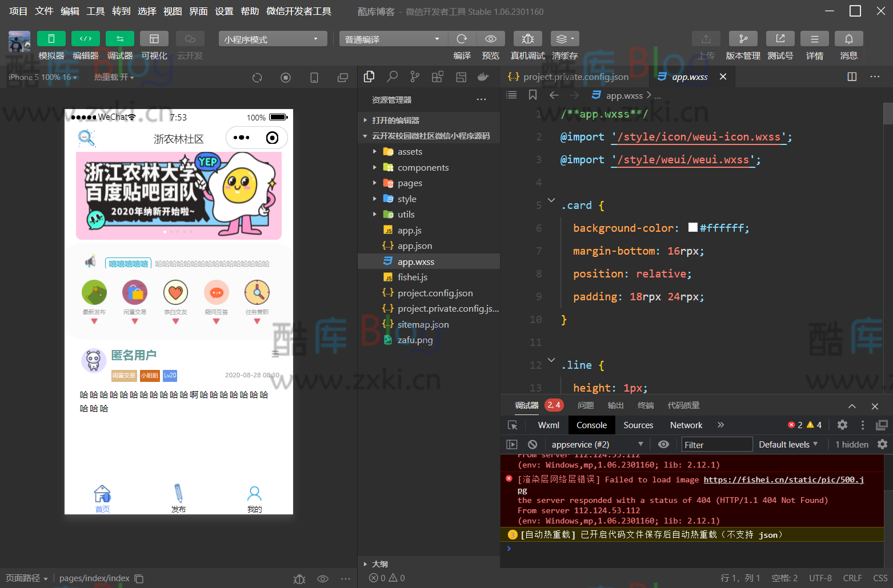Open the mini program mode dropdown
The image size is (893, 588).
[273, 39]
